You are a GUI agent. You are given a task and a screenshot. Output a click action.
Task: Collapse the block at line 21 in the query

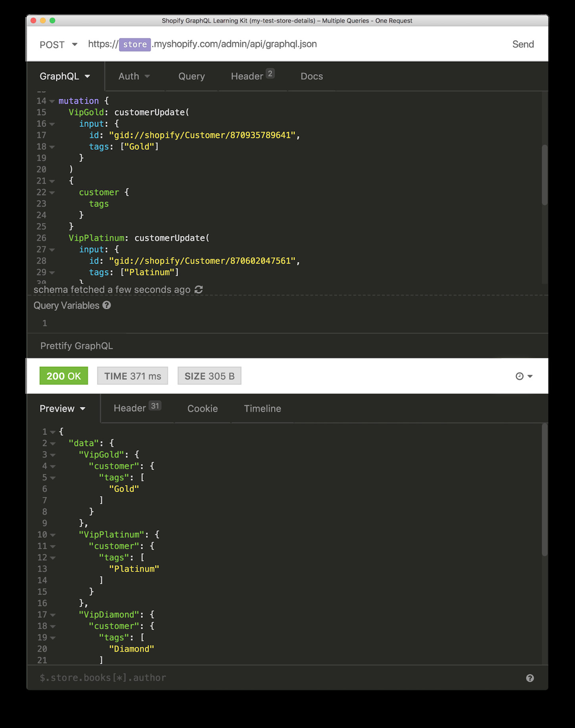click(52, 181)
